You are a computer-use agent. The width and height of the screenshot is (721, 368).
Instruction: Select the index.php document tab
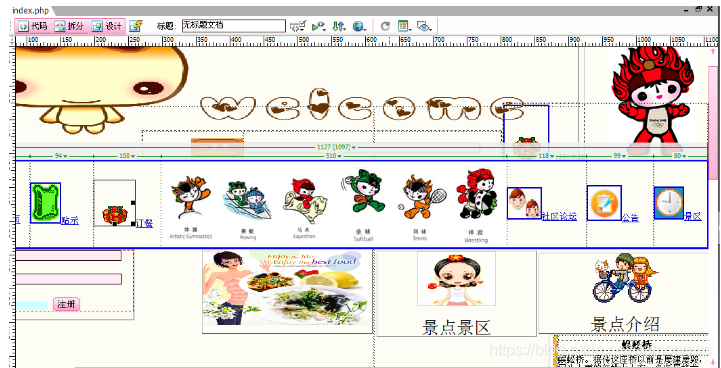coord(30,10)
